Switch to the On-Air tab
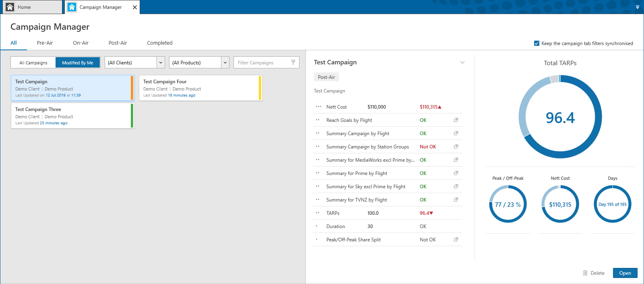The image size is (644, 284). [x=80, y=43]
